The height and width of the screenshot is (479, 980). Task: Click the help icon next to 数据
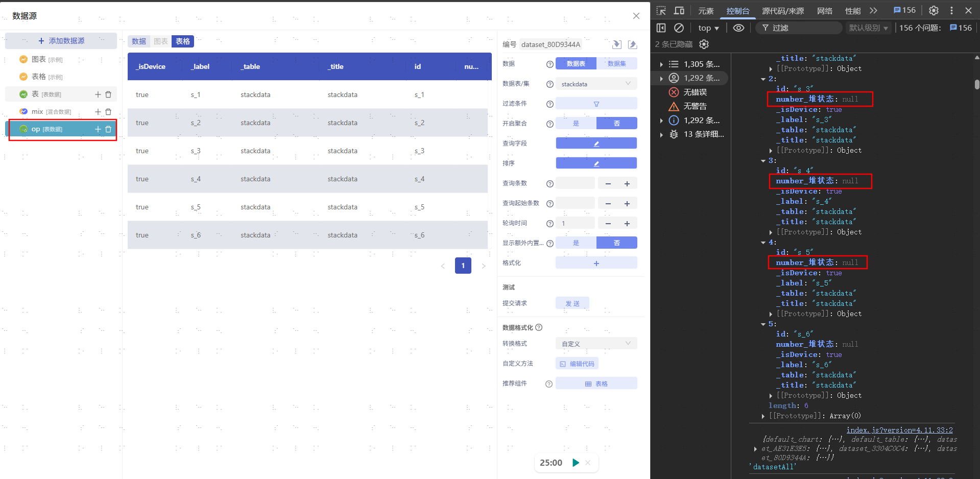point(550,64)
